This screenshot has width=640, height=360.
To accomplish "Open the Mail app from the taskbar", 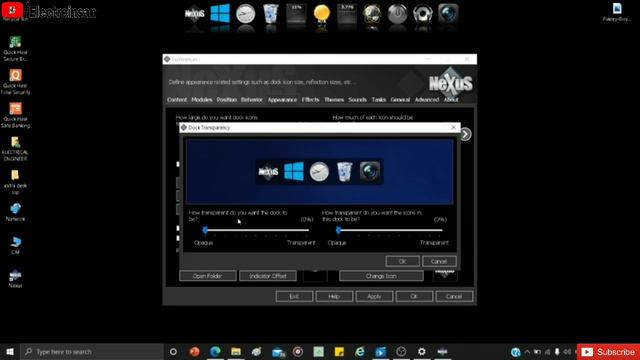I will pyautogui.click(x=278, y=351).
